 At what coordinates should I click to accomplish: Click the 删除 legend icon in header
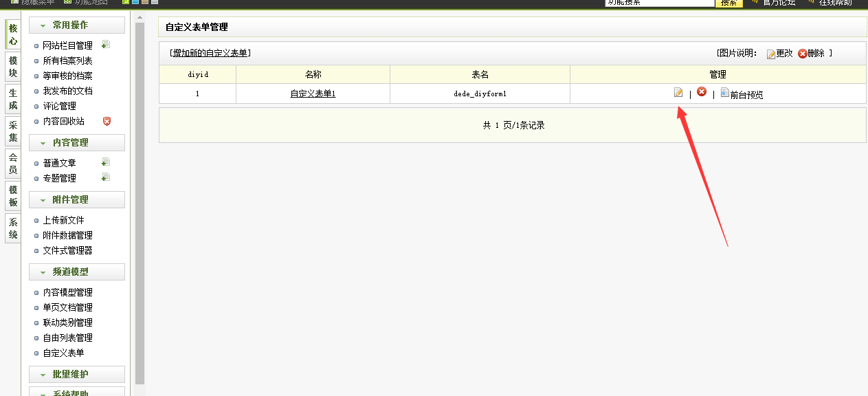click(x=802, y=54)
